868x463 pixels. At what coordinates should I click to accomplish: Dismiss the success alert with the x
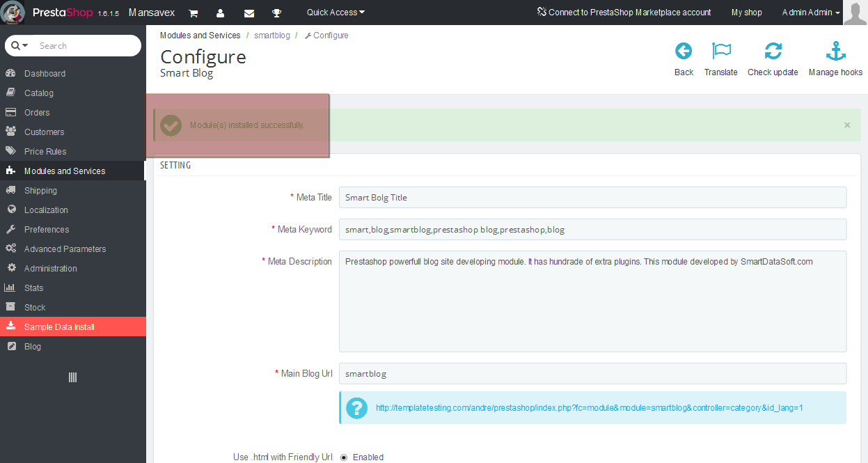[x=847, y=125]
